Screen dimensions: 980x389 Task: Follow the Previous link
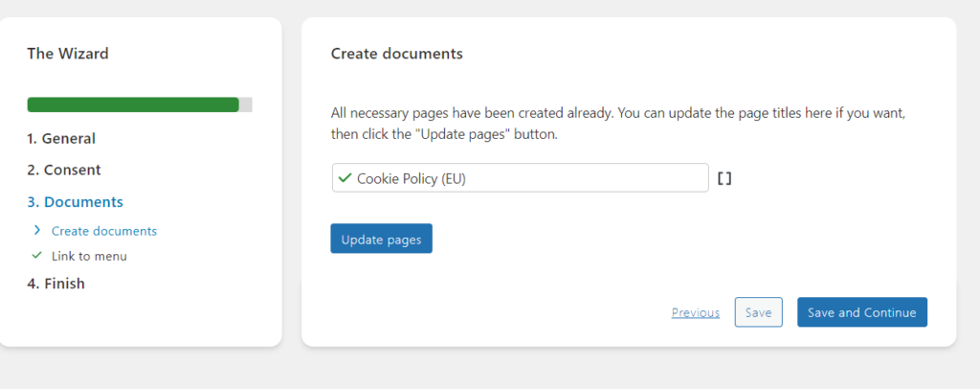(695, 312)
